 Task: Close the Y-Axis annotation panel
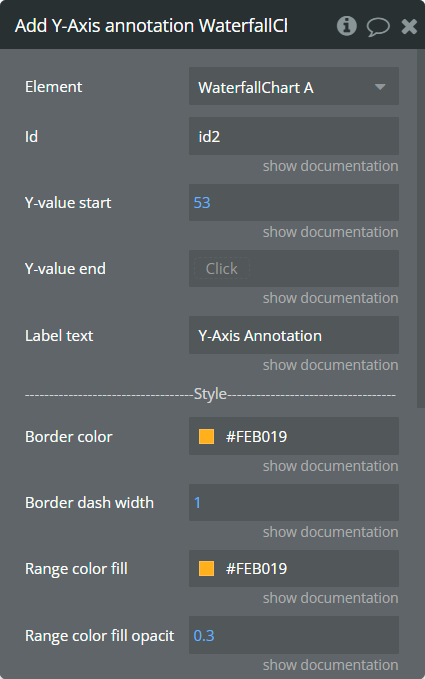(409, 26)
